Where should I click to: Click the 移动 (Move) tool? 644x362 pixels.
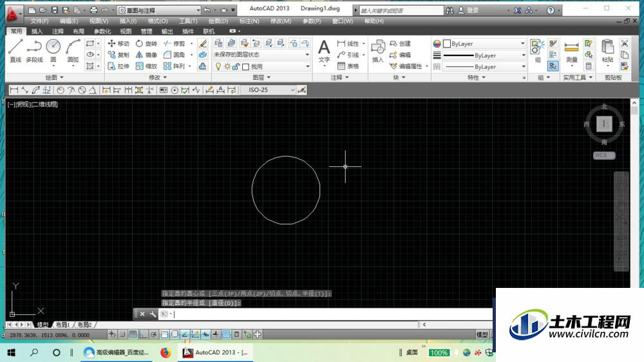click(118, 44)
